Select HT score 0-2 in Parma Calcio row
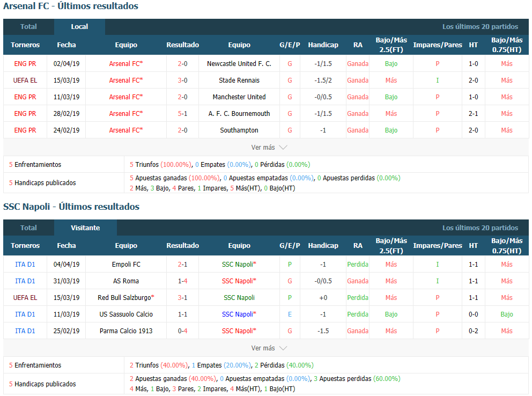Viewport: 532px width, 396px height. (x=474, y=331)
